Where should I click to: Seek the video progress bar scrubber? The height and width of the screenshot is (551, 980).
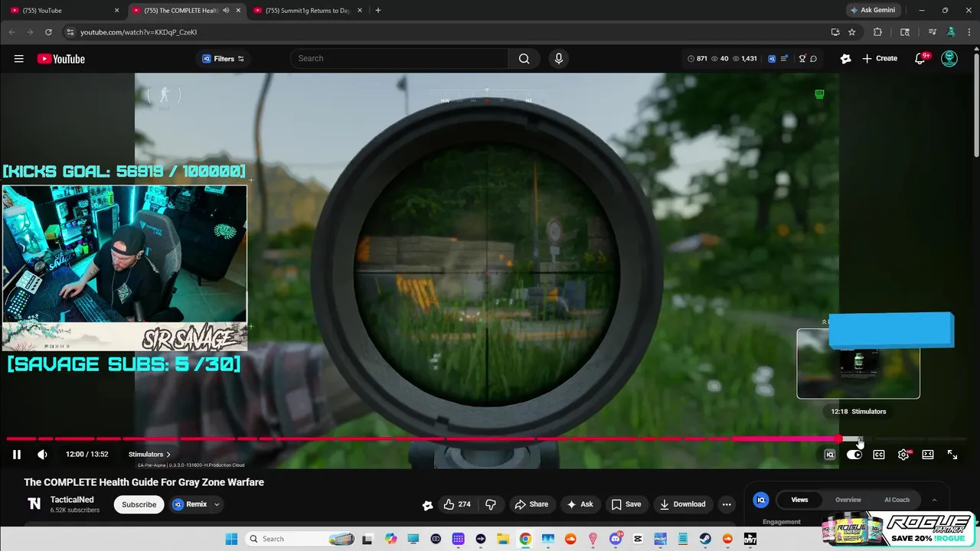coord(839,439)
